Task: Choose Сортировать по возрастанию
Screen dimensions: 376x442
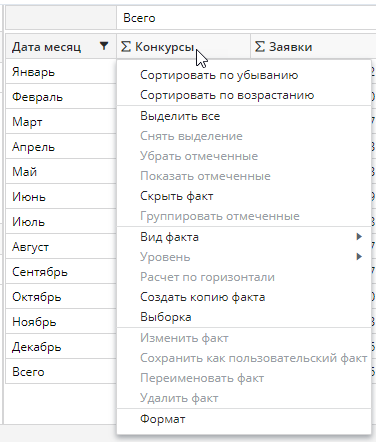Action: coord(244,95)
